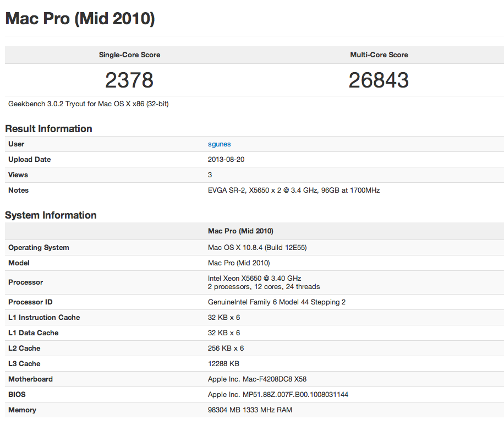Select the Model value Mac Pro (Mid 2010)
This screenshot has width=504, height=430.
(x=239, y=263)
